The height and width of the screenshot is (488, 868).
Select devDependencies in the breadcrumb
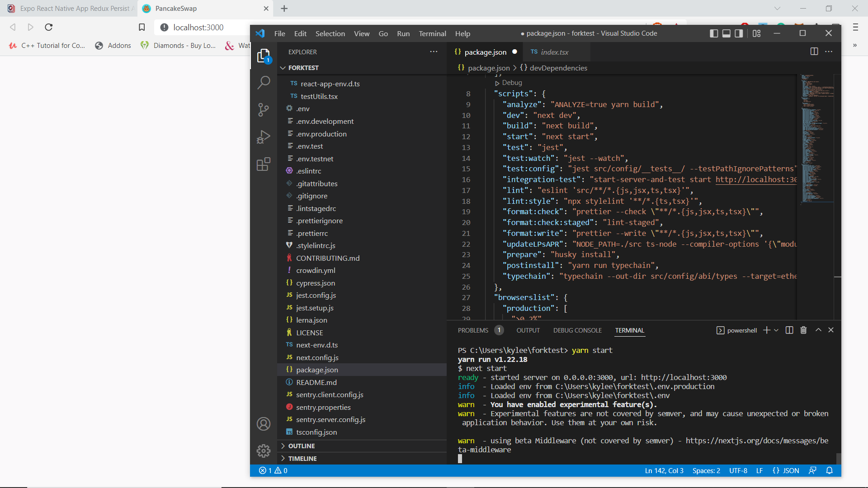click(559, 68)
